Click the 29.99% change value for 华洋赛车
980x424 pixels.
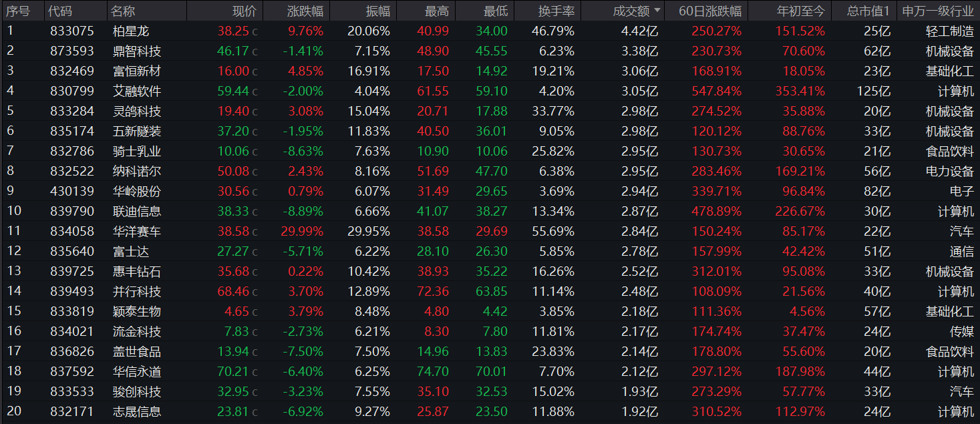click(x=303, y=231)
